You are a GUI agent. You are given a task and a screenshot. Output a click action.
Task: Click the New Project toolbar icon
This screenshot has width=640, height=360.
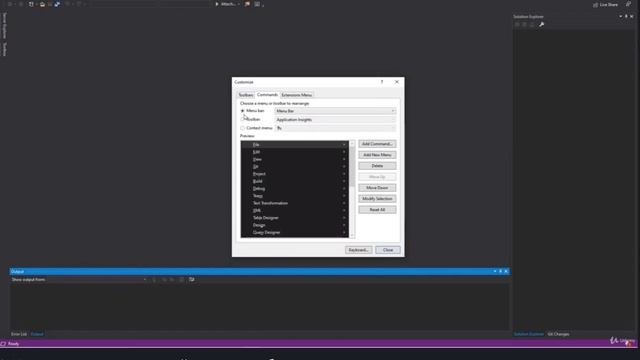tap(31, 4)
